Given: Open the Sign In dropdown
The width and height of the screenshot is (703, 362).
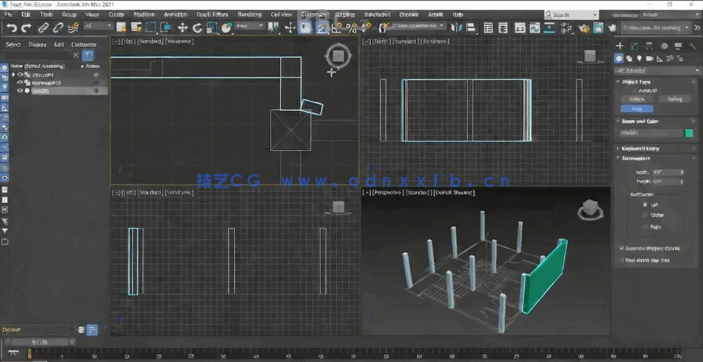Looking at the screenshot, I should [x=571, y=15].
